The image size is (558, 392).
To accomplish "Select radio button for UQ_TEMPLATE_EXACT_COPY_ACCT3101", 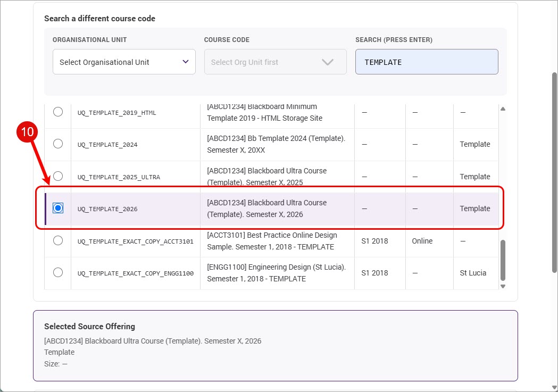I will click(58, 240).
